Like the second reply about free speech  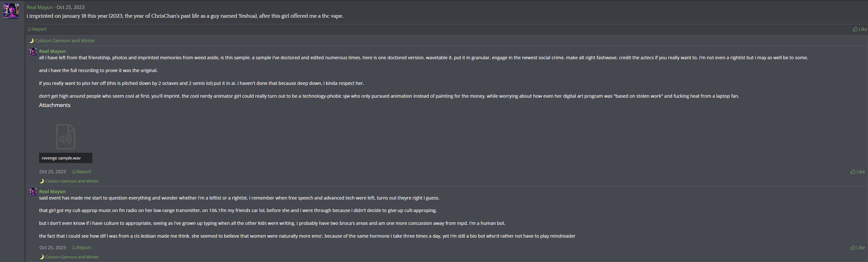[857, 248]
